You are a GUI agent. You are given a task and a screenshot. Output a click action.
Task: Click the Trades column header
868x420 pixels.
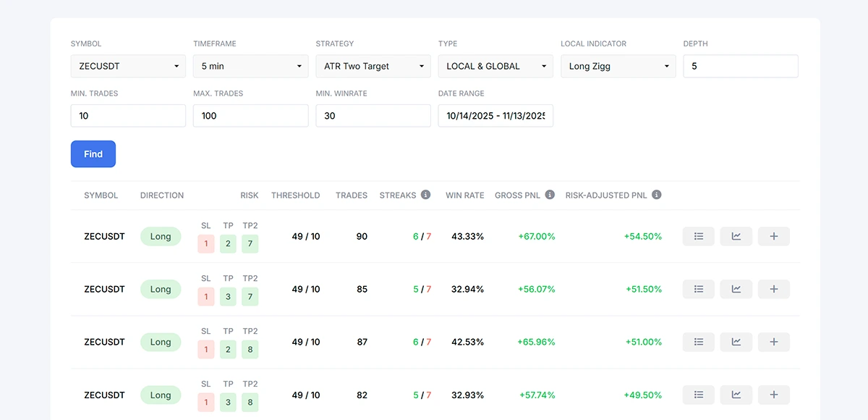(x=352, y=196)
